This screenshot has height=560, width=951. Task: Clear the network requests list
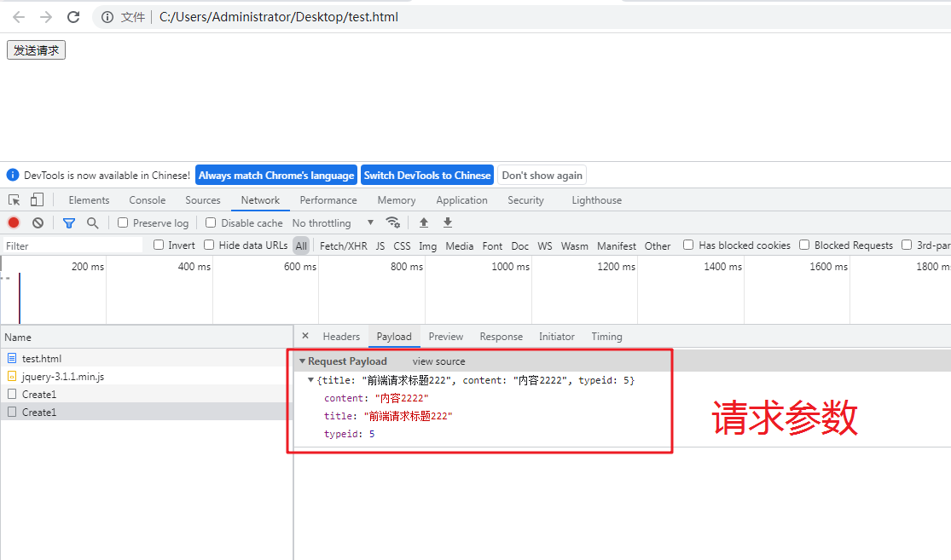[x=38, y=222]
